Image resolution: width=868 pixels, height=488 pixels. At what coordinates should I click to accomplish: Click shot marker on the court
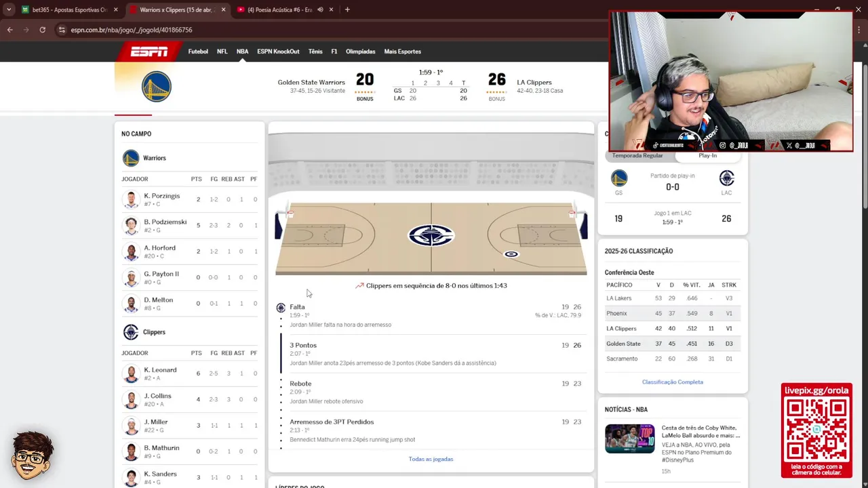click(x=511, y=254)
